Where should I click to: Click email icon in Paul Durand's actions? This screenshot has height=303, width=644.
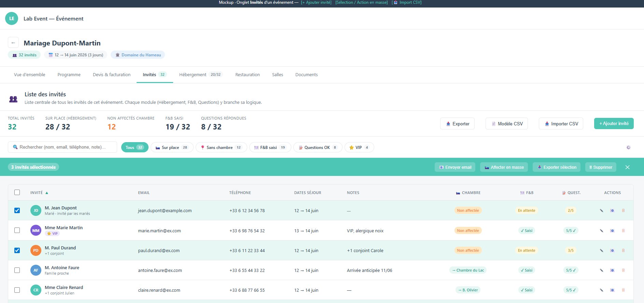[612, 250]
